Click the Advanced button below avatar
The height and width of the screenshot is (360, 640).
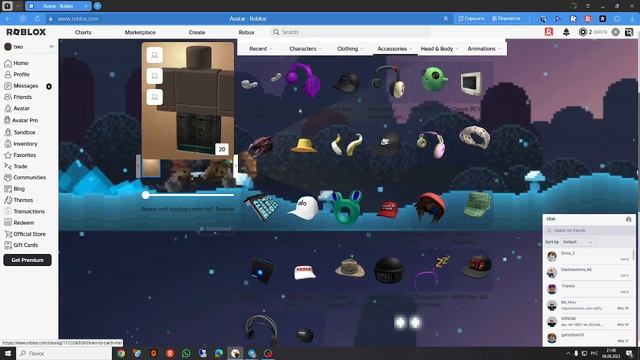[216, 229]
